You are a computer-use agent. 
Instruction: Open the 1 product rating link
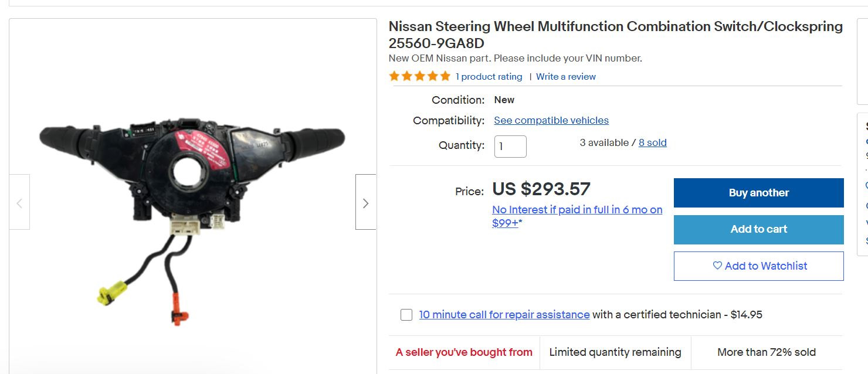[x=489, y=77]
